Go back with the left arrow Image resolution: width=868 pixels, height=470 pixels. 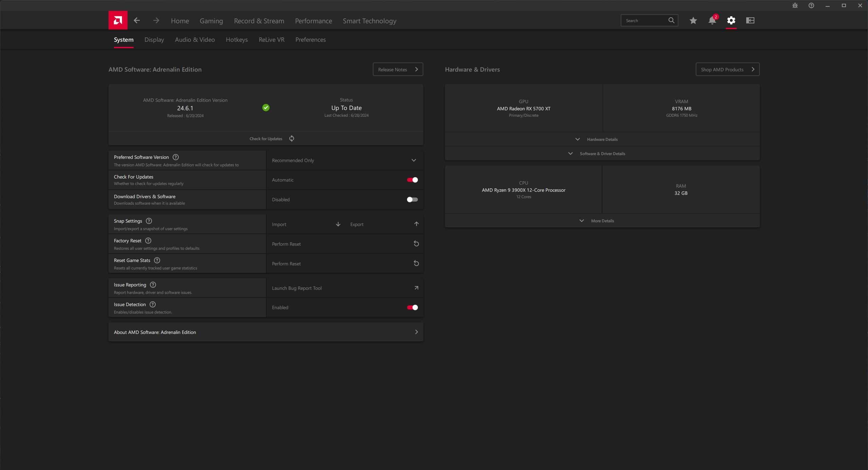click(137, 21)
